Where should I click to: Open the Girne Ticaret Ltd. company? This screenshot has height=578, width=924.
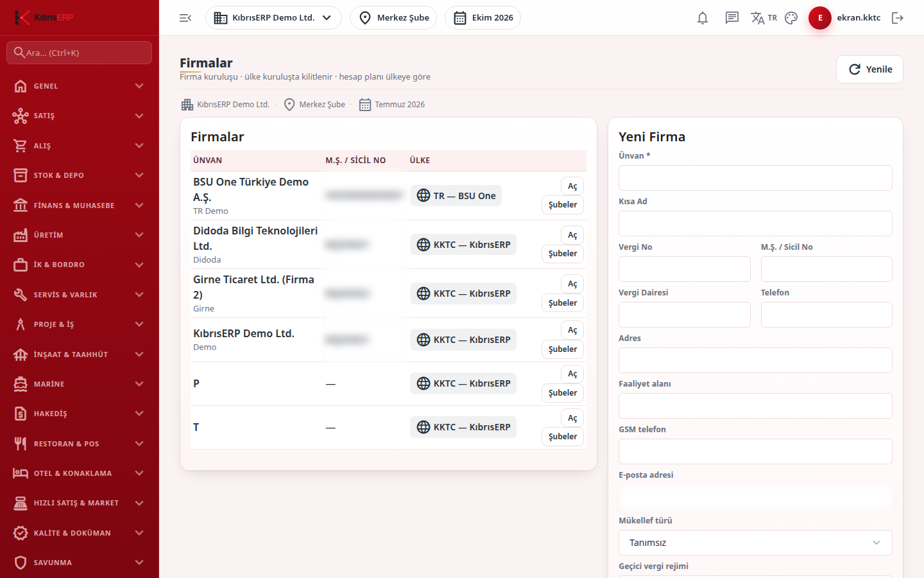[572, 284]
